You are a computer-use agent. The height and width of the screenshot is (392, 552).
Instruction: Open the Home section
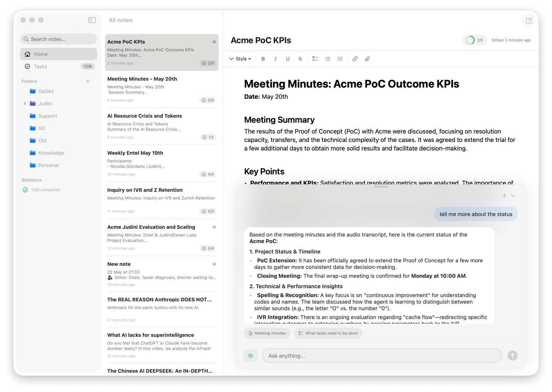59,54
